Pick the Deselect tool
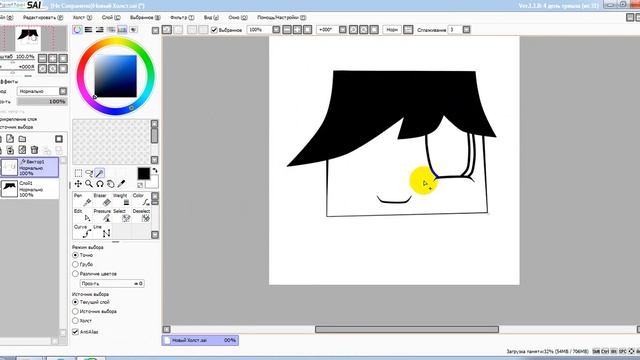This screenshot has height=360, width=640. tap(142, 215)
